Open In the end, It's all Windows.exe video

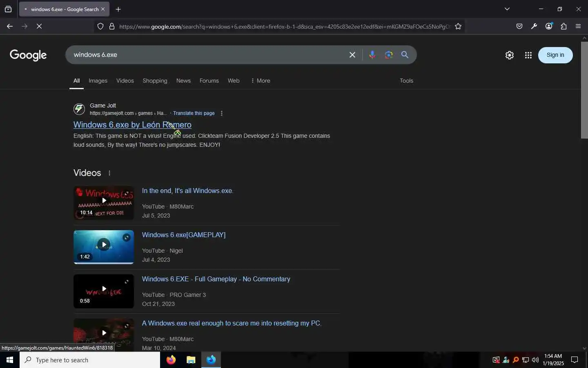pos(187,191)
